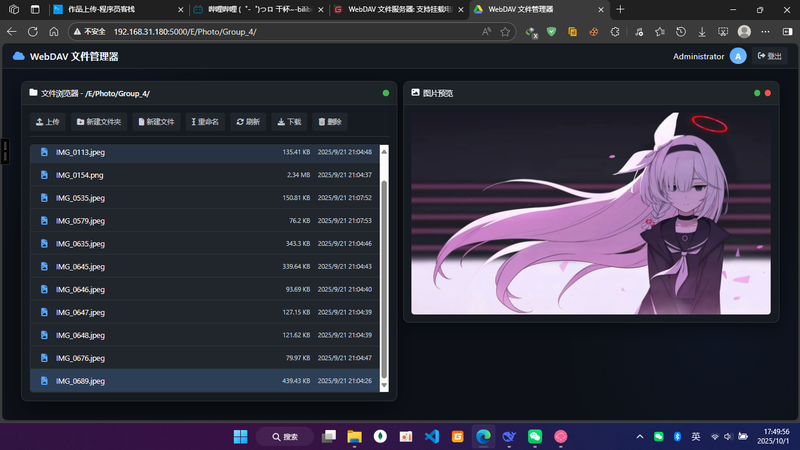This screenshot has height=450, width=800.
Task: Click the Refresh (刷新) toolbar button
Action: pos(248,122)
